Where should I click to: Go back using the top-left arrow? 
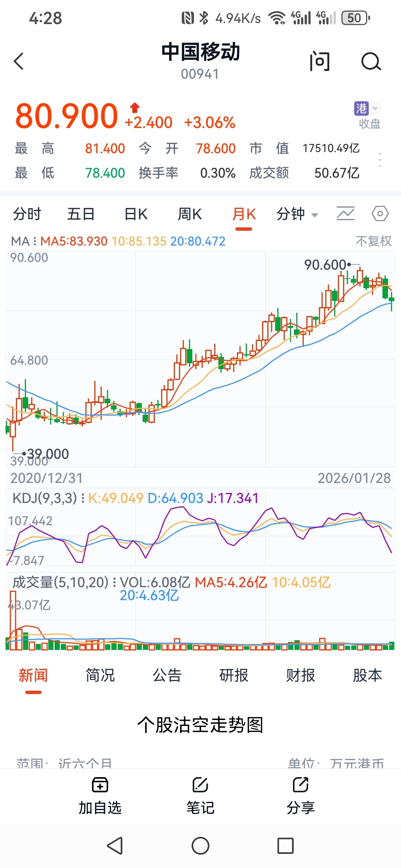tap(19, 61)
